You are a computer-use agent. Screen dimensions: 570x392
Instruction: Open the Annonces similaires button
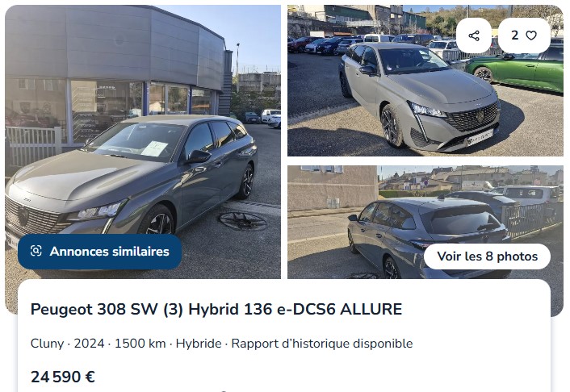pos(99,252)
